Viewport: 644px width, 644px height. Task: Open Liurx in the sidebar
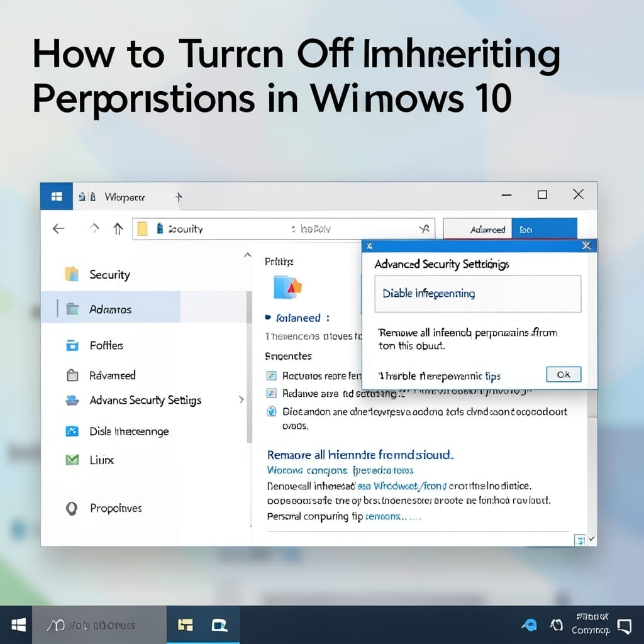[101, 460]
